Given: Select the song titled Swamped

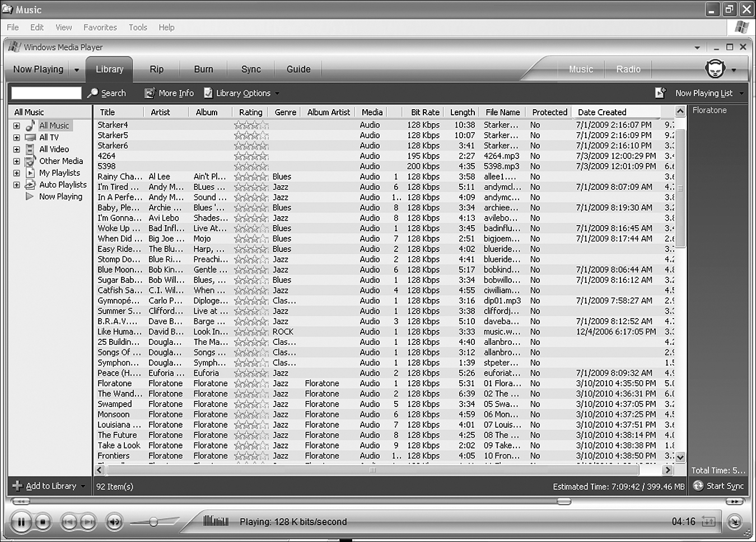Looking at the screenshot, I should point(115,404).
